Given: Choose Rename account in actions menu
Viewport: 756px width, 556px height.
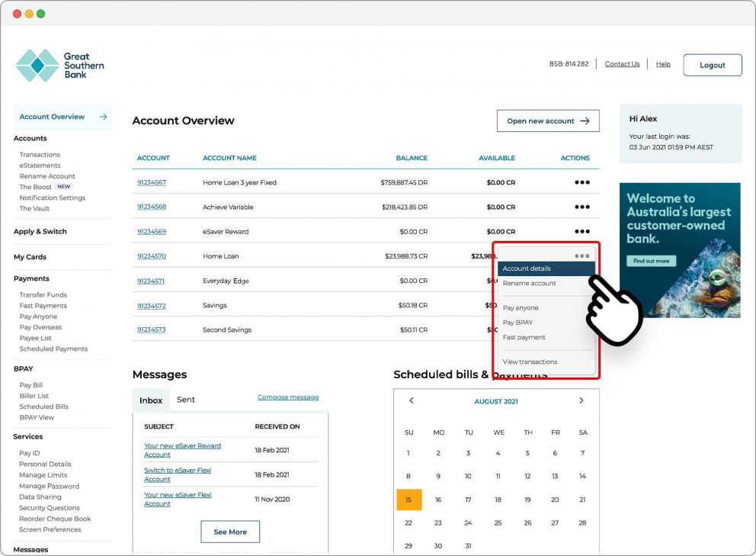Looking at the screenshot, I should 530,283.
